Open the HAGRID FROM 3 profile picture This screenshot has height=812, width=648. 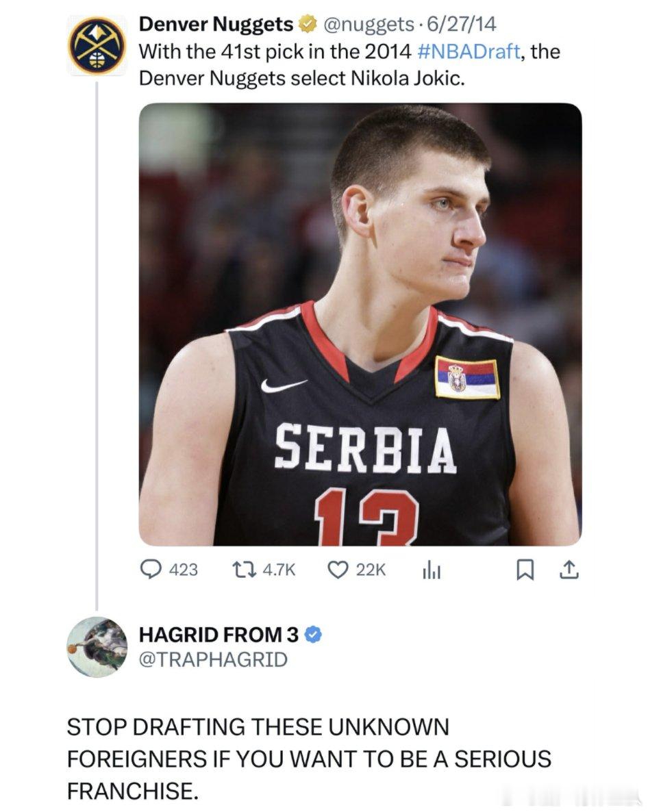pos(97,647)
